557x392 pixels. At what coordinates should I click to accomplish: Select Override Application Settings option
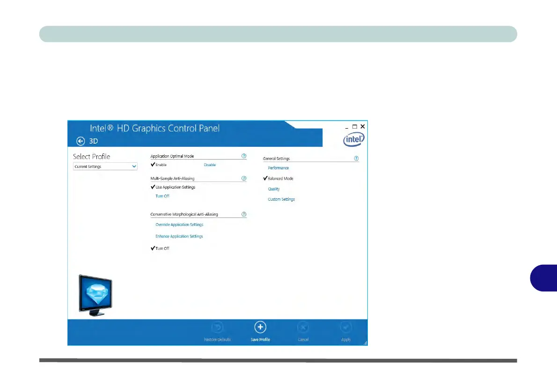point(179,225)
